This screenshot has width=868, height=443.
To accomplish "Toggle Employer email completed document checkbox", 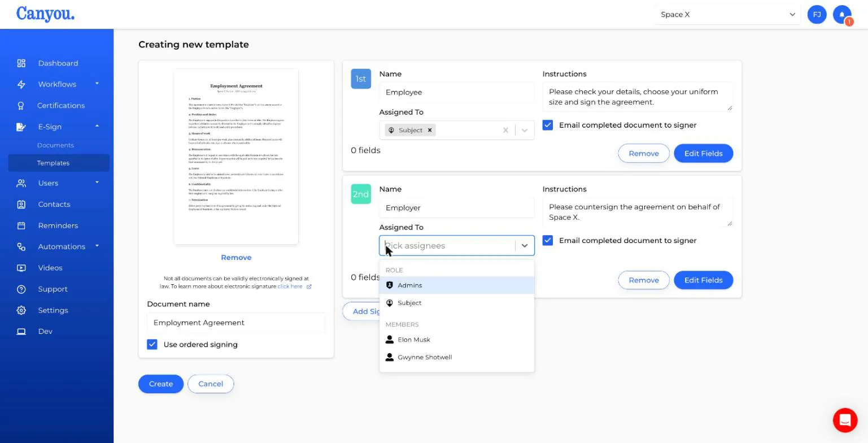I will click(x=548, y=240).
